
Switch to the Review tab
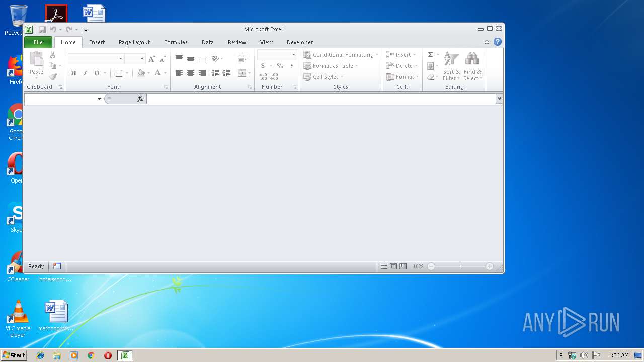pos(237,42)
